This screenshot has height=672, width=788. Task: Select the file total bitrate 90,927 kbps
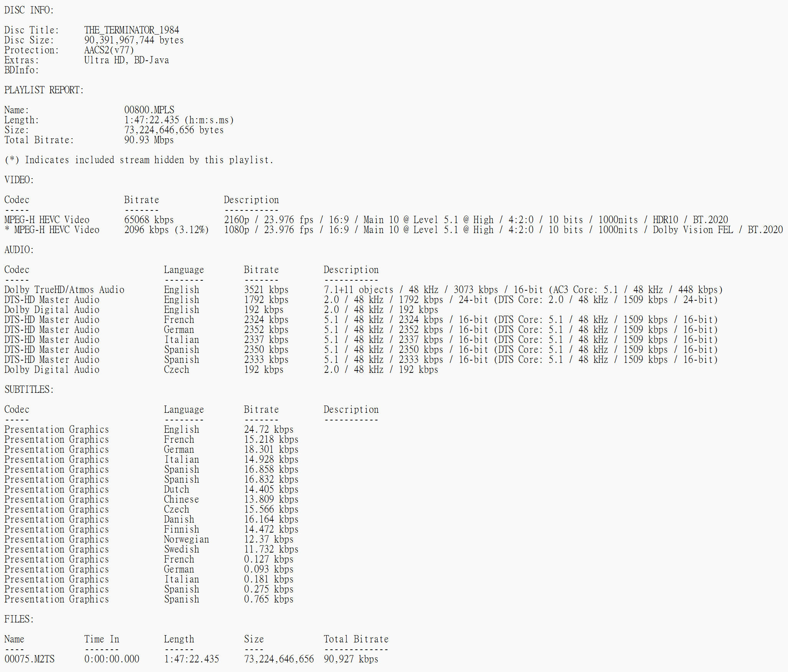click(x=351, y=659)
